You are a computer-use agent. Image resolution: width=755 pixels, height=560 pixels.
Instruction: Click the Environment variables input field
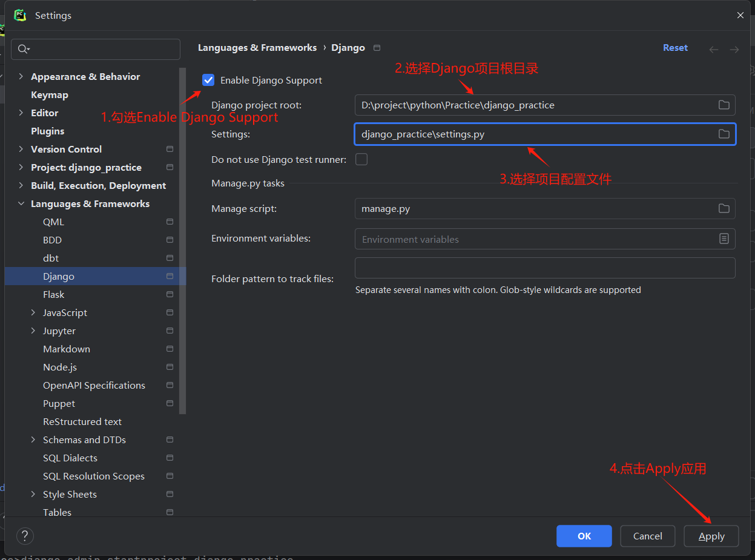click(545, 239)
